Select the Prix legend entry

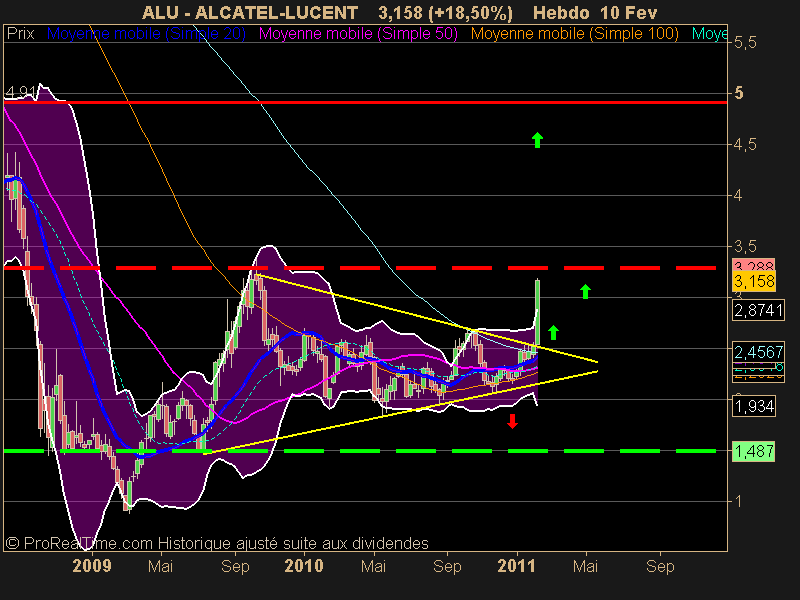[x=20, y=34]
